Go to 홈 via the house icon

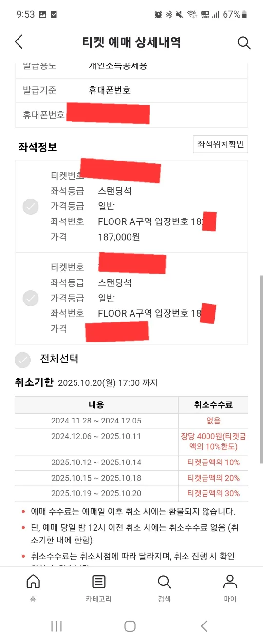(33, 582)
